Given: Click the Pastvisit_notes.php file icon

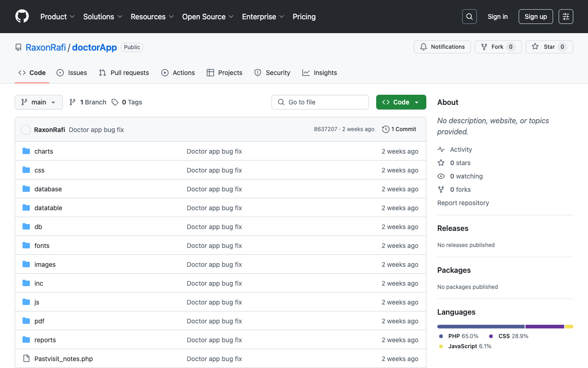Looking at the screenshot, I should [26, 359].
